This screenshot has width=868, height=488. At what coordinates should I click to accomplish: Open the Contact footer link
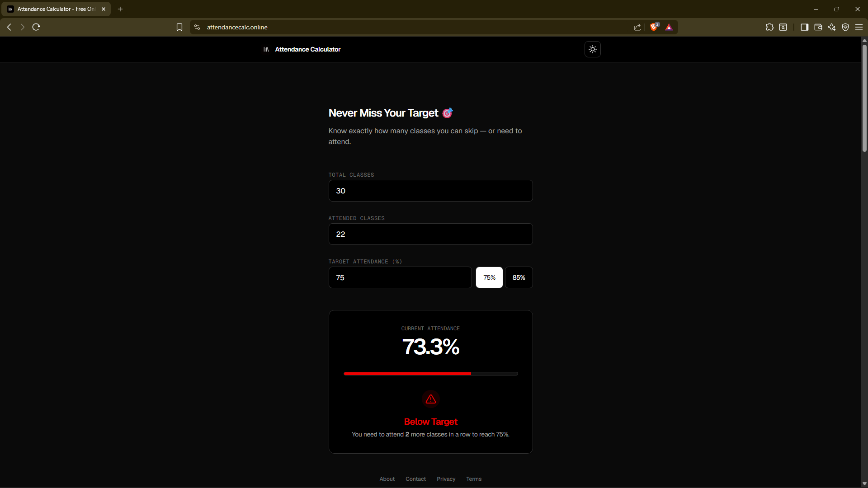coord(415,479)
